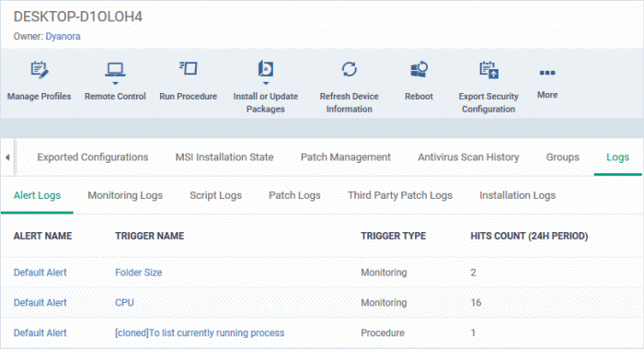
Task: Select the Groups tab
Action: click(x=562, y=157)
